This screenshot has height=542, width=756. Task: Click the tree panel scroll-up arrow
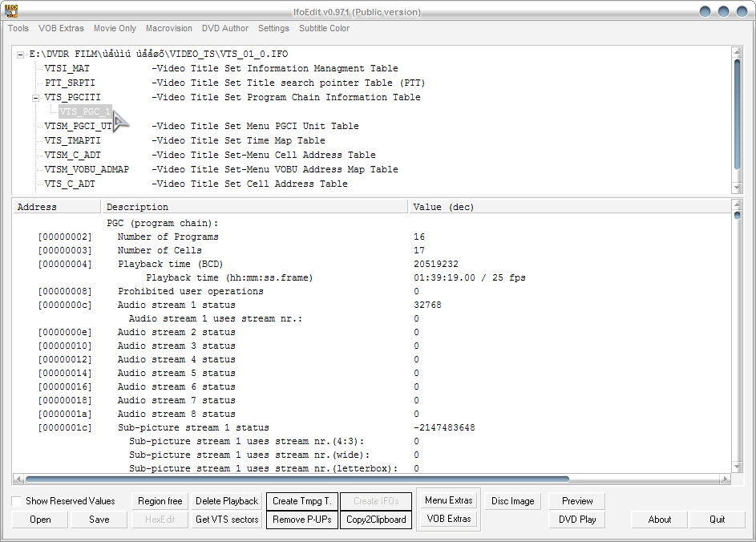pos(737,51)
